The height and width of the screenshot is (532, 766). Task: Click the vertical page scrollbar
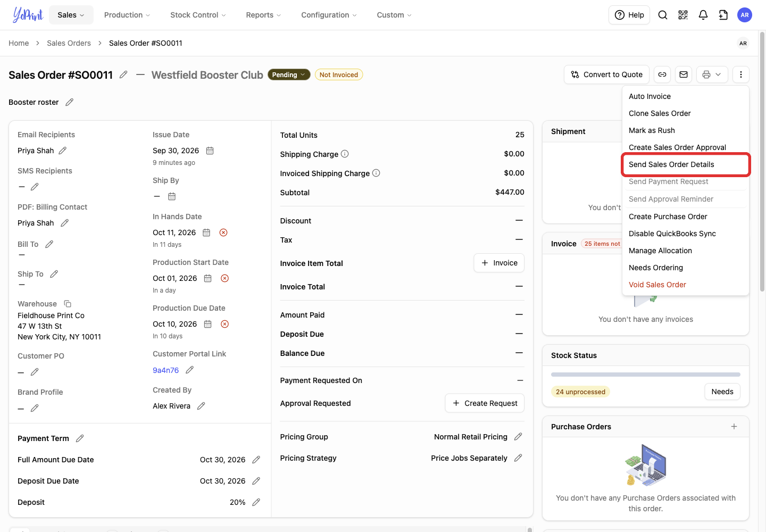[762, 162]
